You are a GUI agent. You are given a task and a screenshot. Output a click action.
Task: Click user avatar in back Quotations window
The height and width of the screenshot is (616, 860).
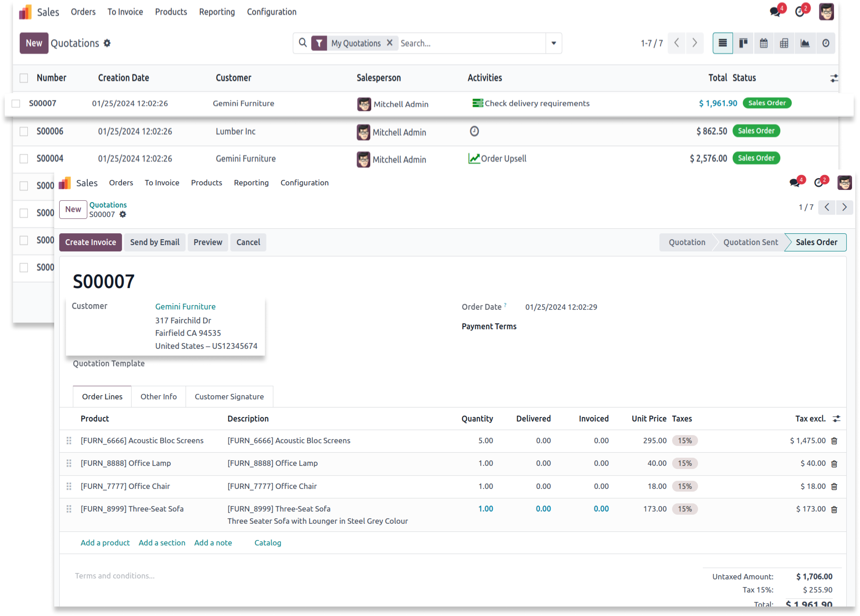[826, 12]
